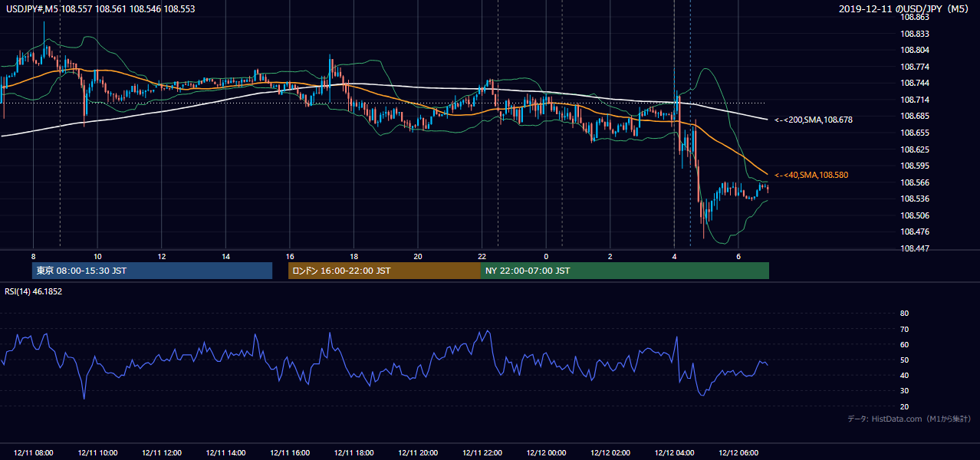
Task: Click the 108.685 price axis label
Action: [x=916, y=117]
